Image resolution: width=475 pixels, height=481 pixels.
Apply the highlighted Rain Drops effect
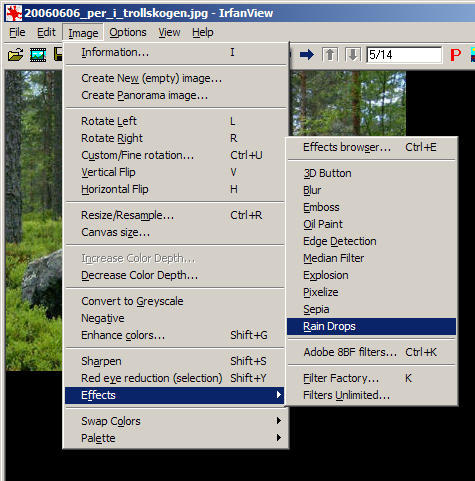(x=372, y=326)
